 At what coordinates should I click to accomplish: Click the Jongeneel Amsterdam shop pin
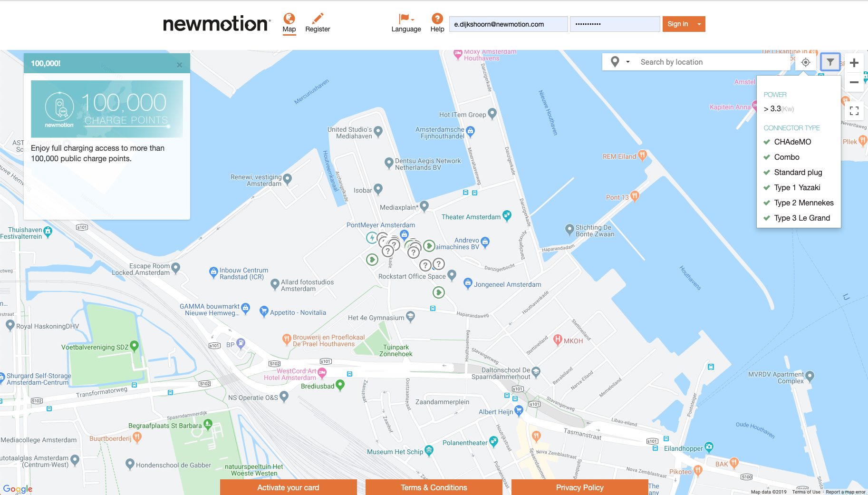click(468, 283)
